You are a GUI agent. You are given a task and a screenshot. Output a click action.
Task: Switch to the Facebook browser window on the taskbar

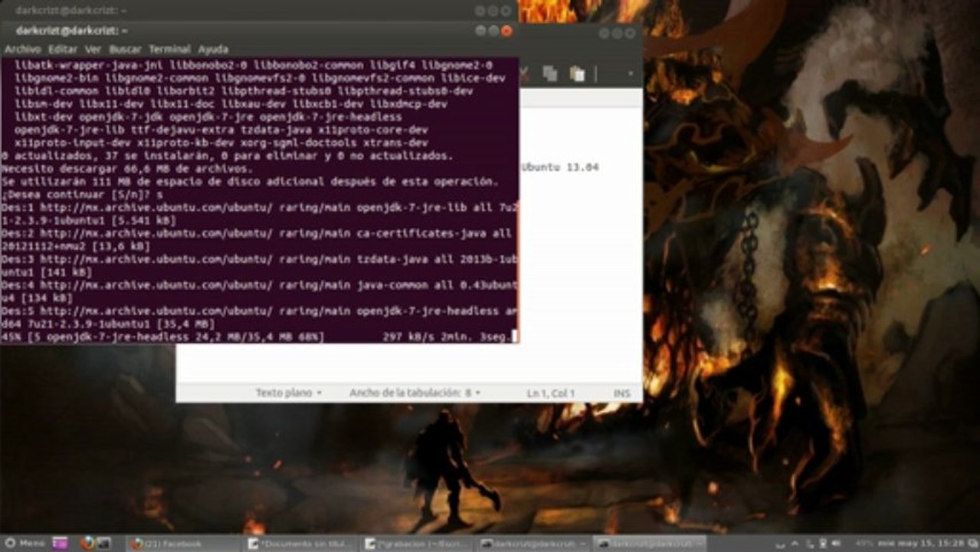(184, 544)
